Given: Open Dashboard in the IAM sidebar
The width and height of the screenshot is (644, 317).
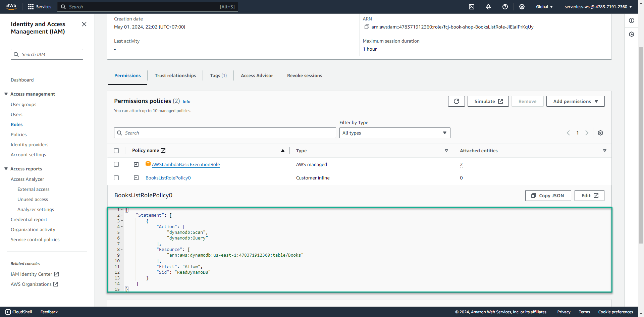Looking at the screenshot, I should pyautogui.click(x=22, y=80).
